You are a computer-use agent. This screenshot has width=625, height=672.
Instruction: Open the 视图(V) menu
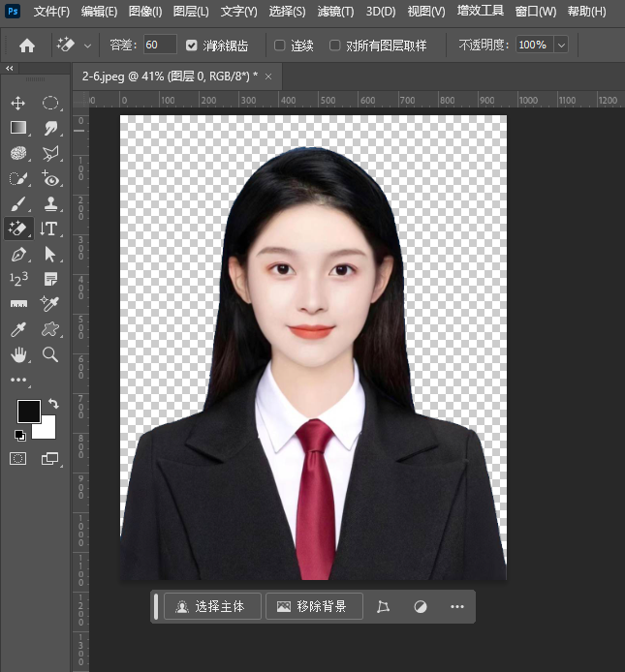tap(426, 12)
